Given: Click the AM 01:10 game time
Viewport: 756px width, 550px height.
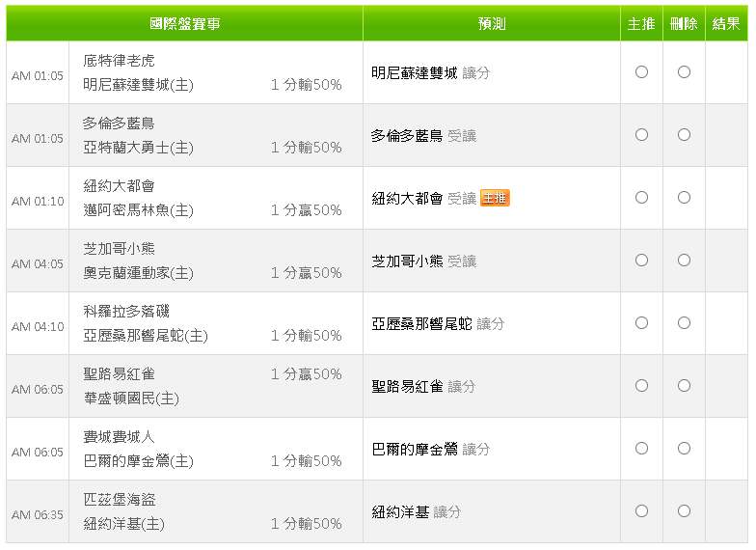Looking at the screenshot, I should point(38,201).
